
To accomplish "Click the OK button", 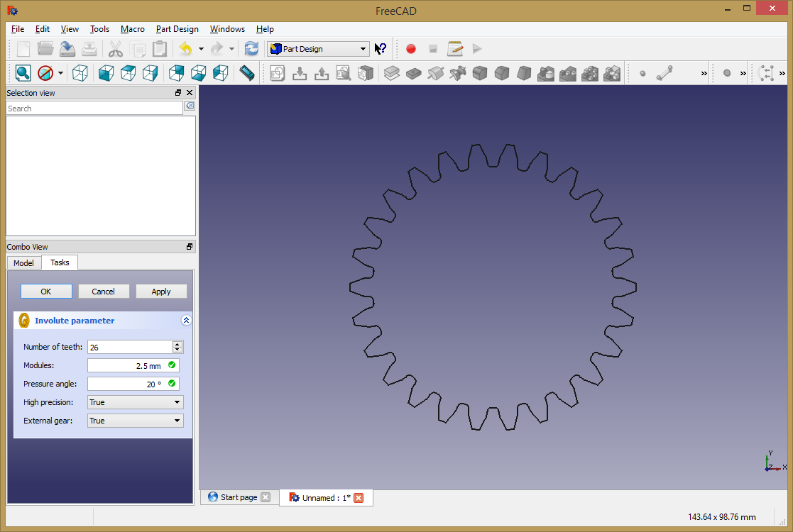I will pyautogui.click(x=46, y=292).
